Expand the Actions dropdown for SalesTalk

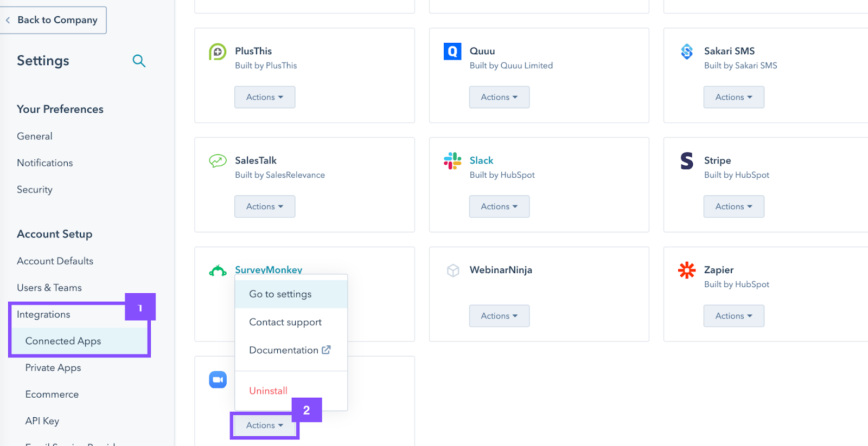click(x=265, y=206)
